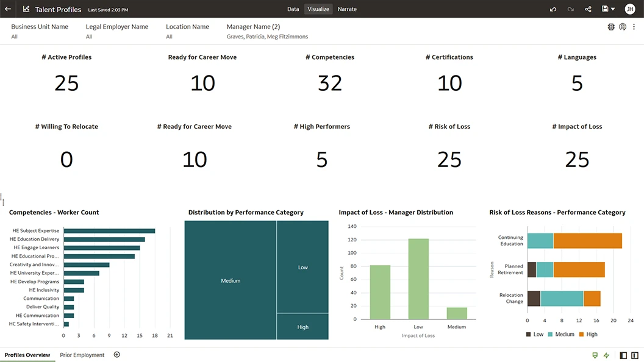The height and width of the screenshot is (362, 644).
Task: Switch to the Narrate tab
Action: pos(347,9)
